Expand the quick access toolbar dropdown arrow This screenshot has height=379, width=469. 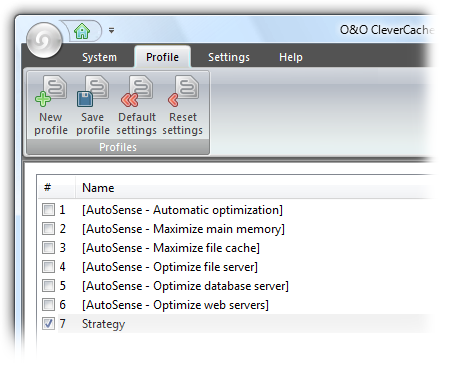tap(111, 31)
